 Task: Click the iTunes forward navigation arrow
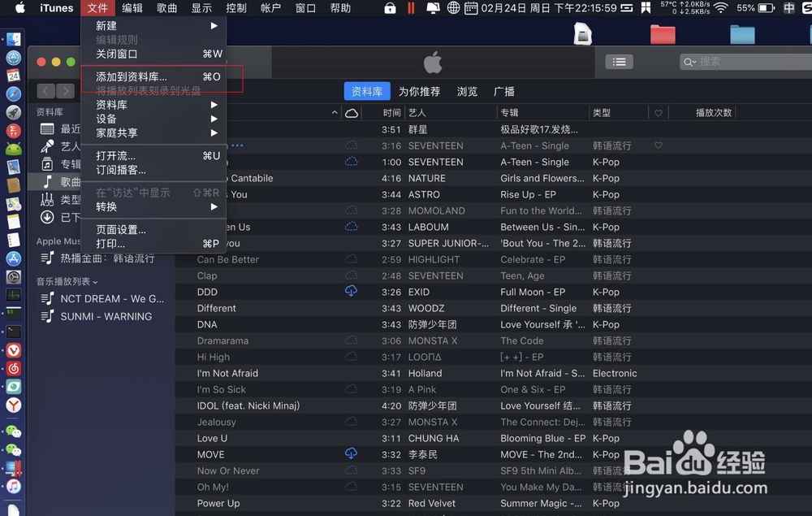point(65,91)
